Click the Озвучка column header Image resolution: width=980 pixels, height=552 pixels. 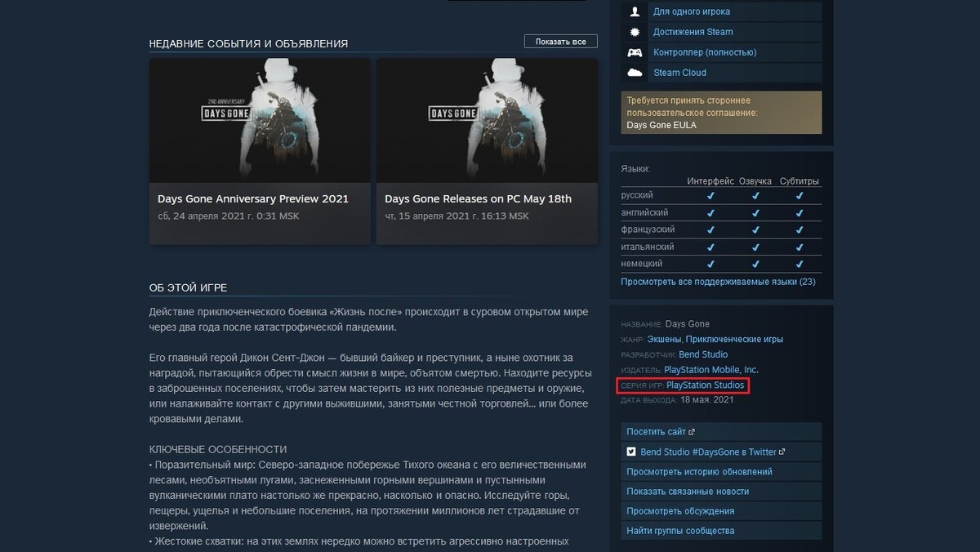755,181
